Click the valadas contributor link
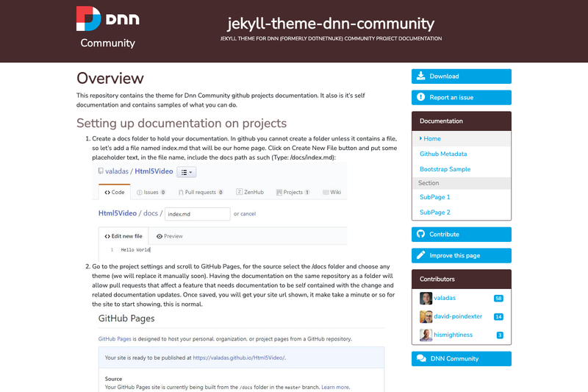This screenshot has width=588, height=392. pyautogui.click(x=445, y=298)
